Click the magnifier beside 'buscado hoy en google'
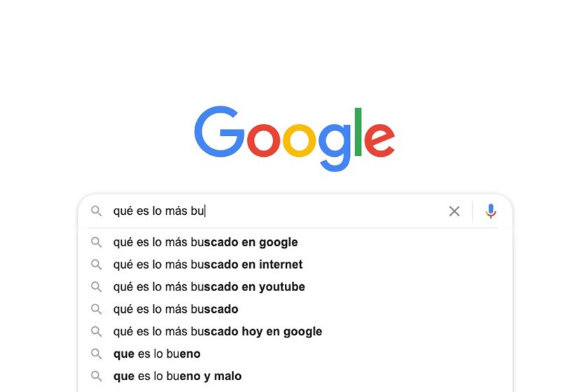 pos(97,332)
